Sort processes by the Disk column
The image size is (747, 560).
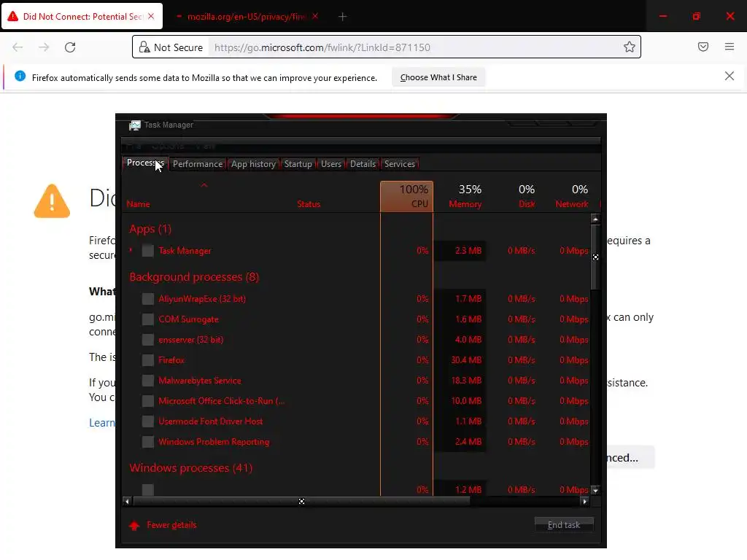[514, 196]
